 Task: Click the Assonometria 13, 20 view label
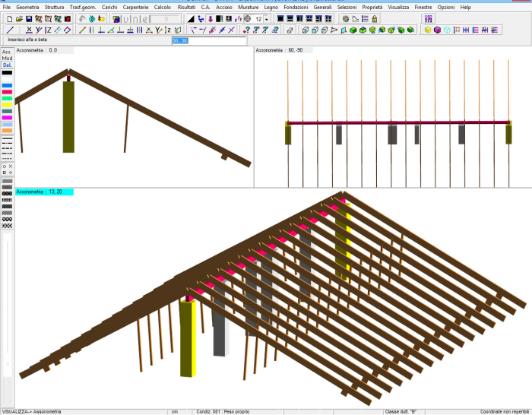(x=44, y=192)
